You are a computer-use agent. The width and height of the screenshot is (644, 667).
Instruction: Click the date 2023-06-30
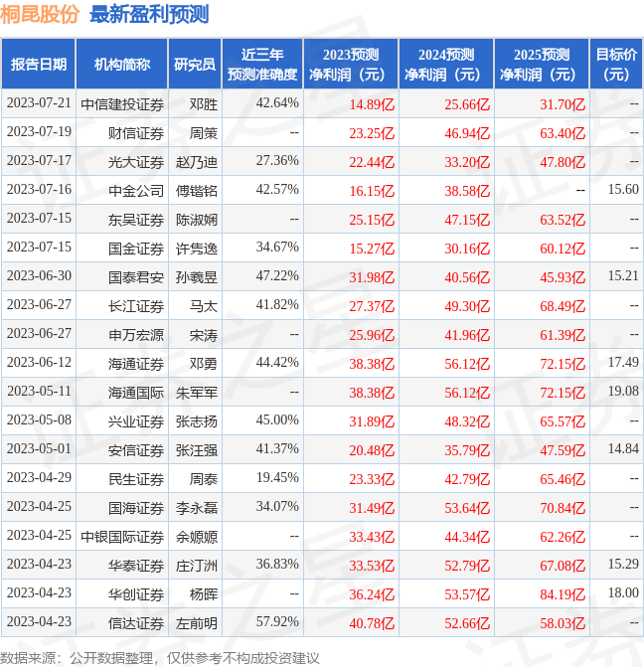point(39,275)
